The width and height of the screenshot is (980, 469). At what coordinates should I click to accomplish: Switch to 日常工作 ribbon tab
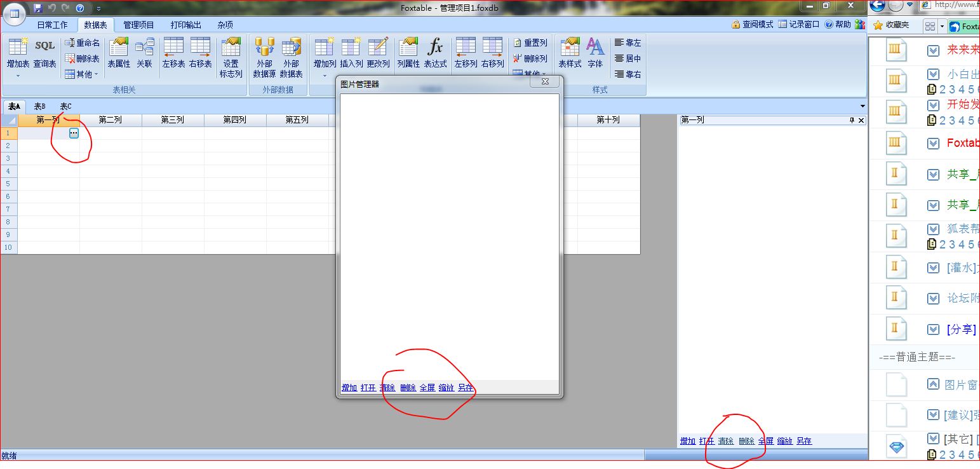coord(52,25)
